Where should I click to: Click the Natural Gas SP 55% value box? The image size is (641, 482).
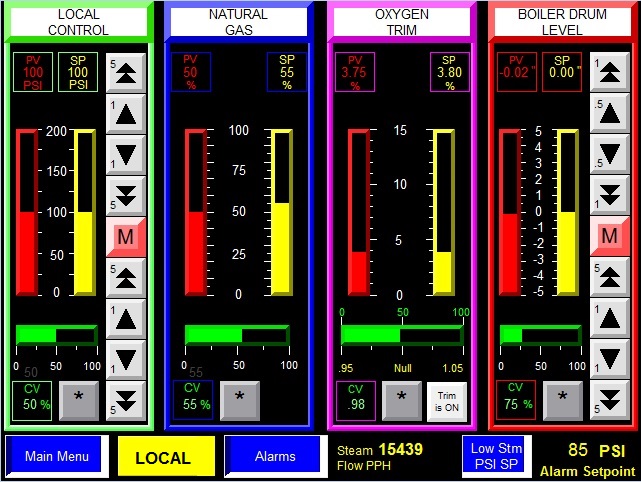[x=287, y=72]
